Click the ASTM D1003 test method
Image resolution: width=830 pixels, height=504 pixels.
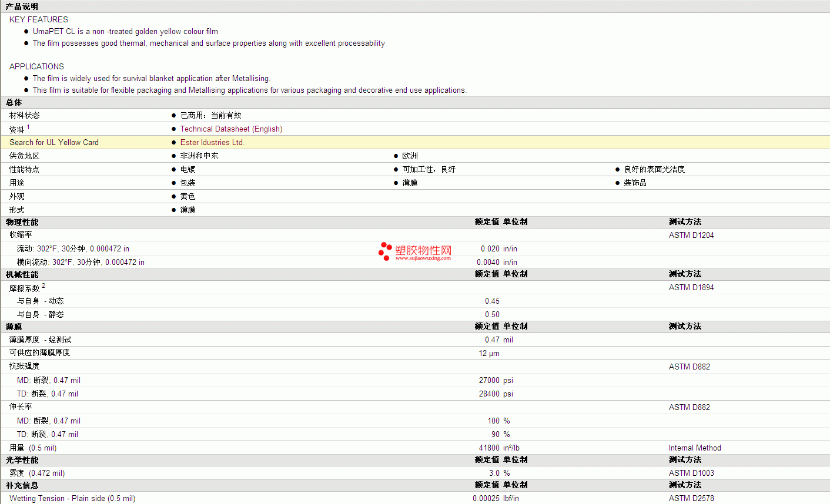691,473
